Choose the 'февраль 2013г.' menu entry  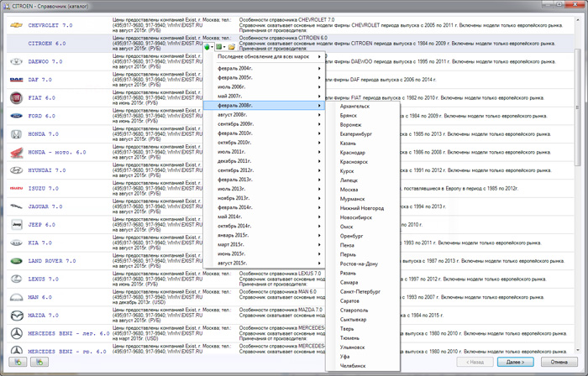[x=265, y=179]
